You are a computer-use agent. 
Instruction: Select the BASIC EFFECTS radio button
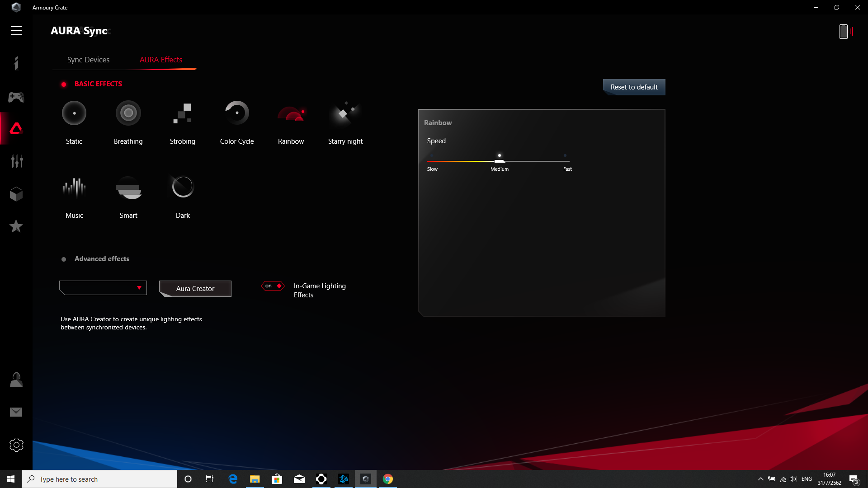64,84
